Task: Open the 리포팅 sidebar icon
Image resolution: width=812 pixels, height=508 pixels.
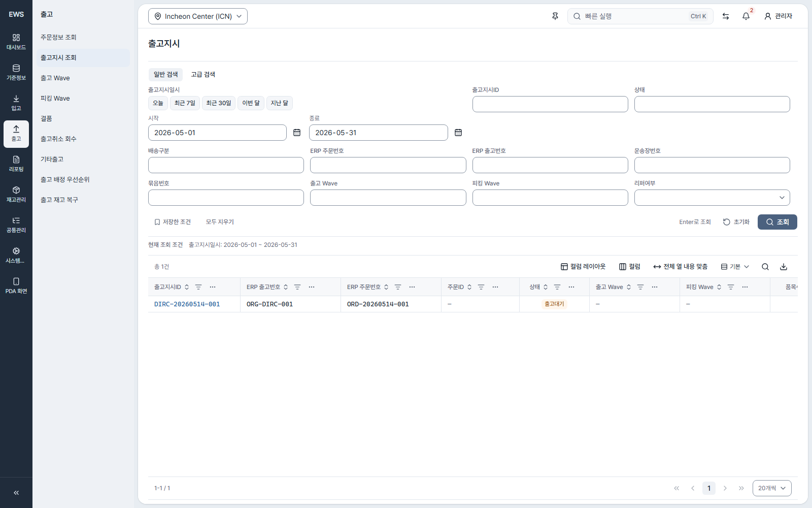Action: 16,164
